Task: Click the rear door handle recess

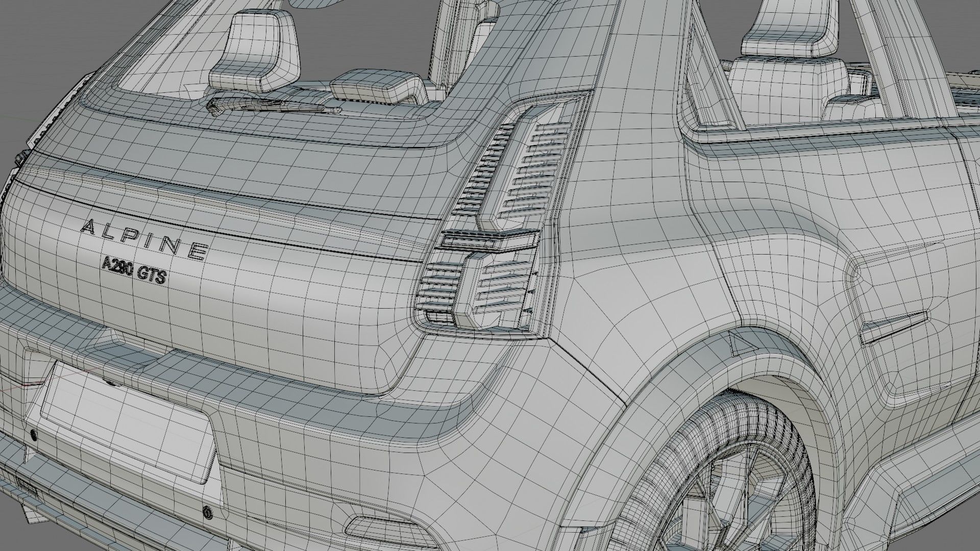Action: pyautogui.click(x=893, y=327)
